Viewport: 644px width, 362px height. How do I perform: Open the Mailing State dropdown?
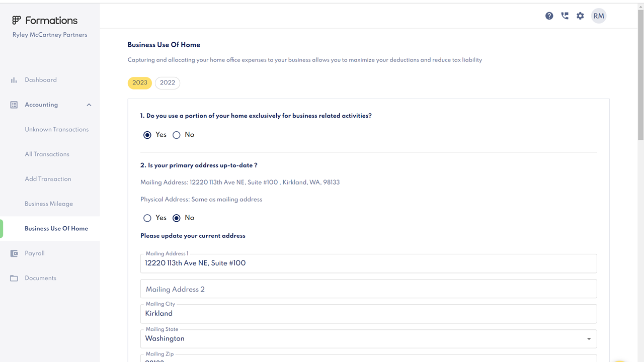pyautogui.click(x=589, y=338)
